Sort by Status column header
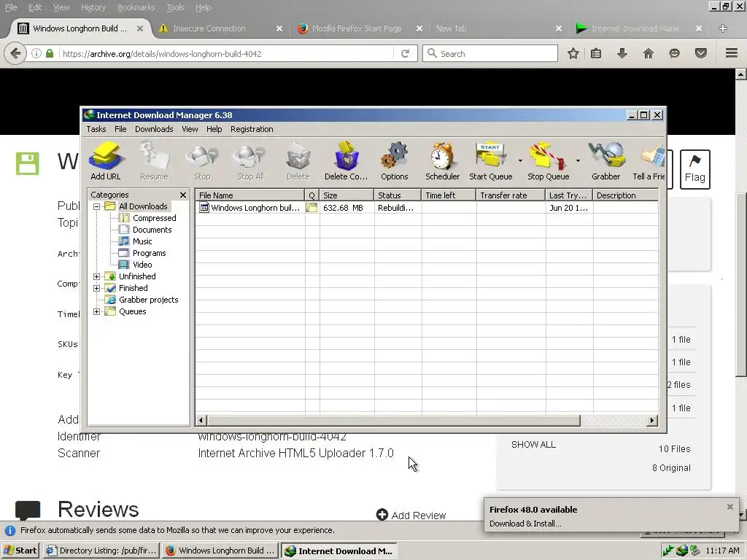This screenshot has height=560, width=747. 398,195
